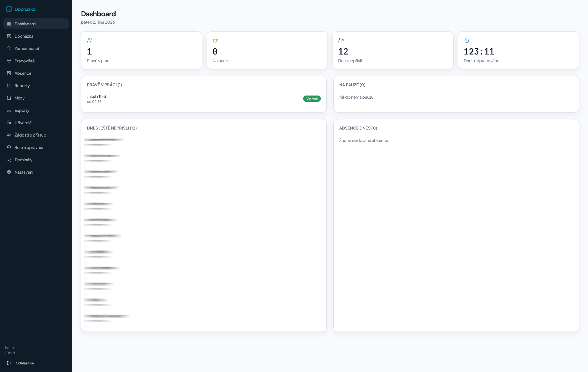Click the Exporty download icon
The width and height of the screenshot is (588, 372).
click(x=9, y=110)
